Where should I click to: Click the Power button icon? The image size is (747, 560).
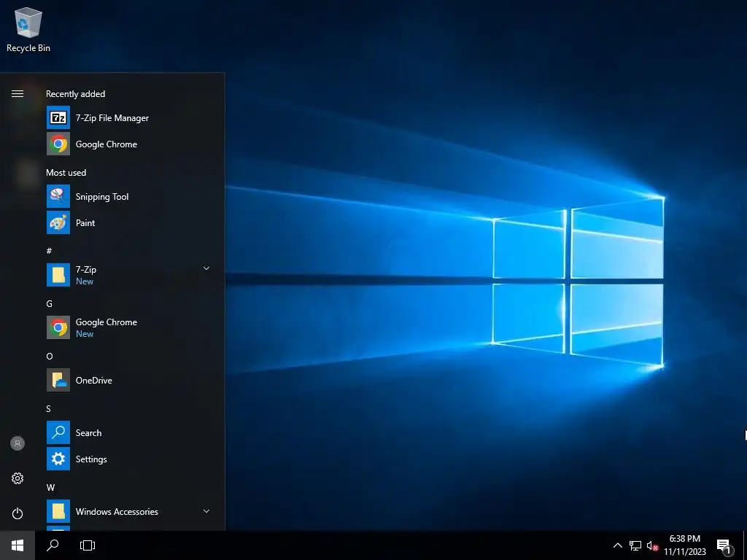coord(18,513)
